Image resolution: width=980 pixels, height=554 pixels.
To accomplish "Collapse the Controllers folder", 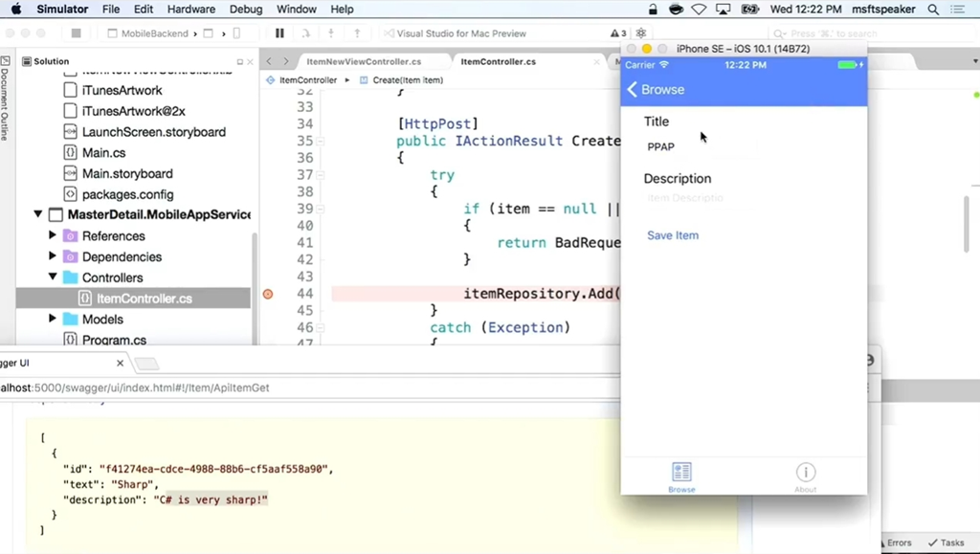I will point(53,277).
